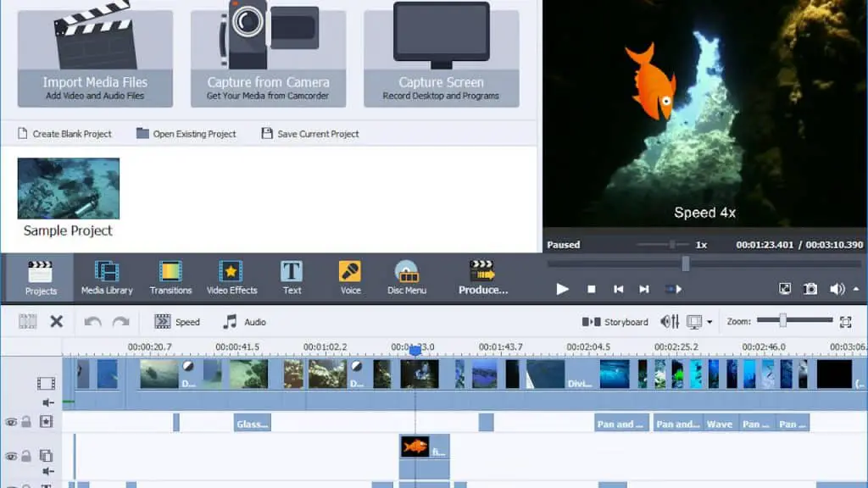Switch to the Projects tab
868x488 pixels.
[x=41, y=278]
